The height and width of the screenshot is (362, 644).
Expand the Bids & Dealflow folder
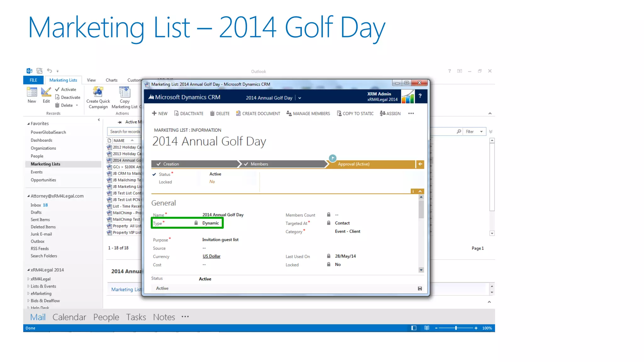point(28,301)
